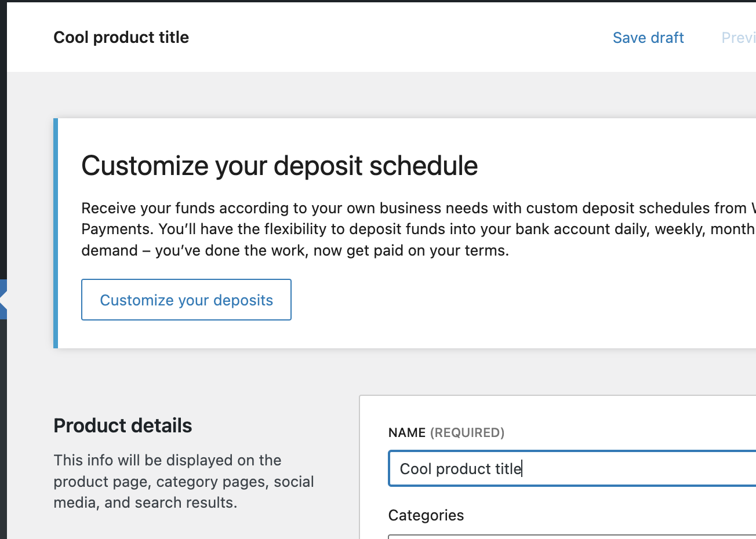This screenshot has width=756, height=539.
Task: Click the 'This info will be displayed' description
Action: (184, 481)
